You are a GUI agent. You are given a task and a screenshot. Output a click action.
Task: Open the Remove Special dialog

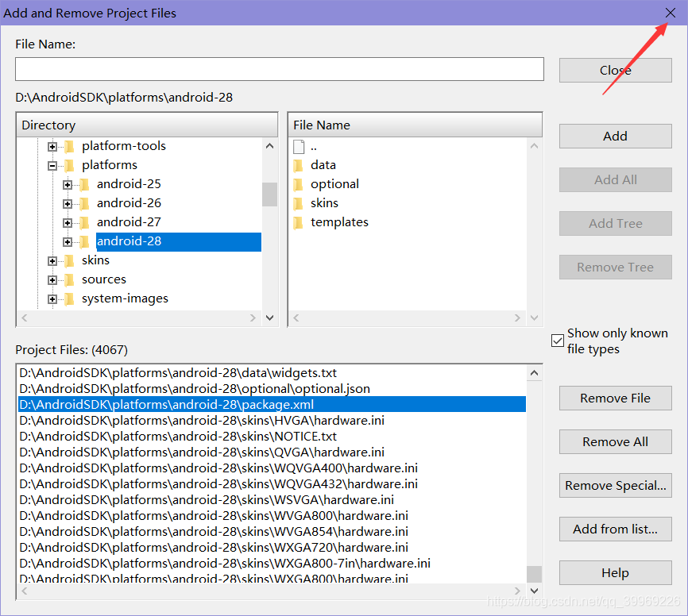[x=615, y=485]
